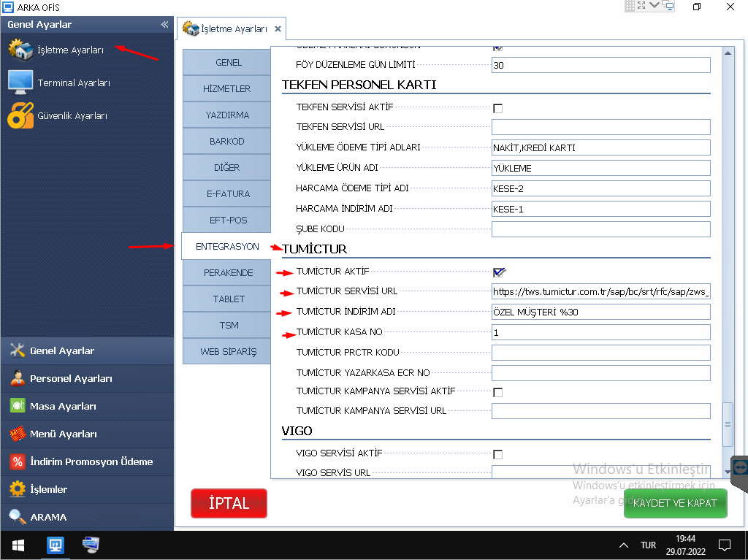This screenshot has width=748, height=560.
Task: Select WEB SİPARİŞ settings tab
Action: (227, 351)
